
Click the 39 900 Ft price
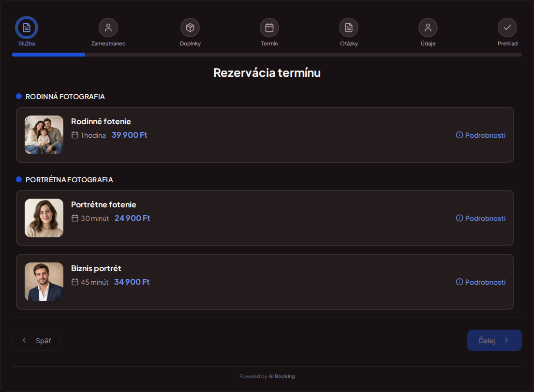pyautogui.click(x=130, y=135)
